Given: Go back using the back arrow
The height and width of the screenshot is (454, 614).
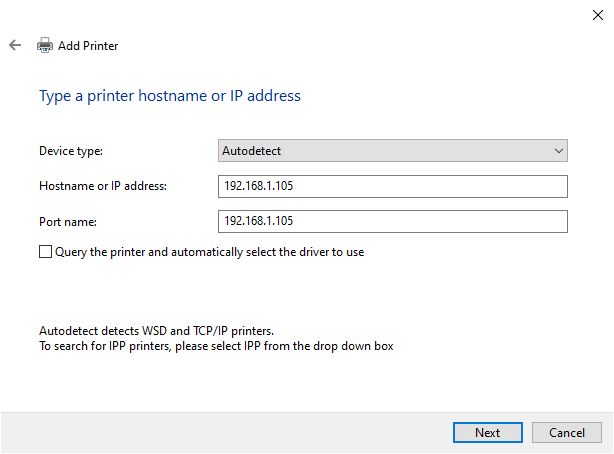Looking at the screenshot, I should click(15, 45).
